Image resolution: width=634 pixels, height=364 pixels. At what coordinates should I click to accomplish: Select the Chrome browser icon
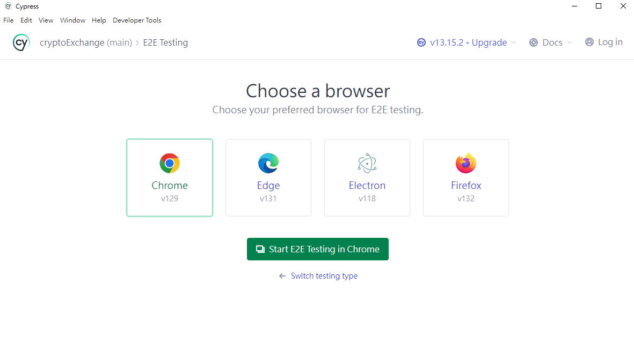(x=170, y=163)
